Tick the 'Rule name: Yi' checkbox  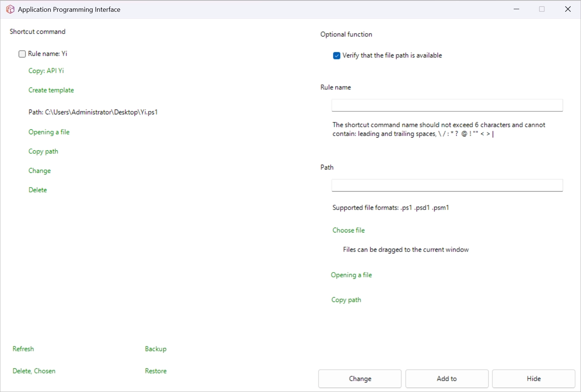pos(22,54)
